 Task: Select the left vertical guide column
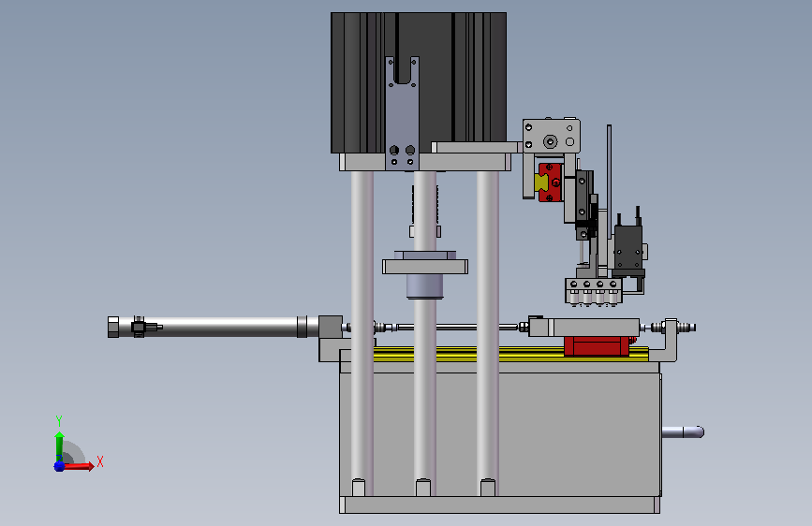[x=362, y=331]
